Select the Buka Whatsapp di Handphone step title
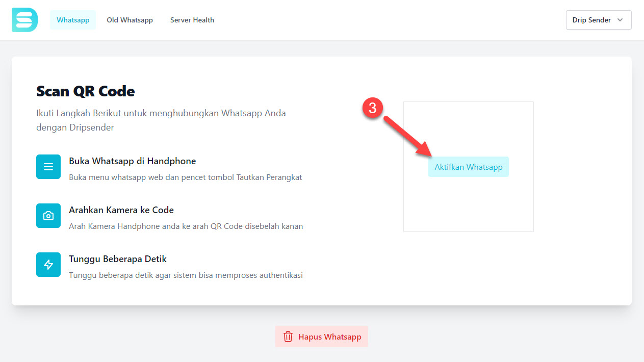 tap(133, 161)
